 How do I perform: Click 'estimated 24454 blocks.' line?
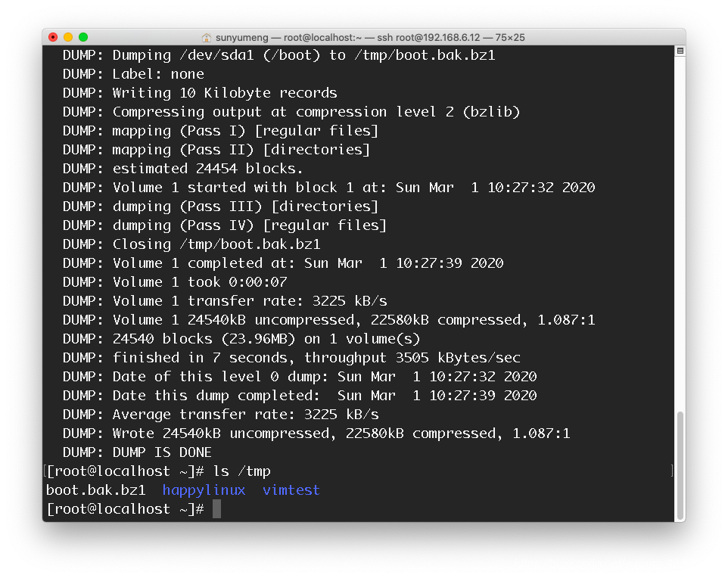[x=183, y=169]
